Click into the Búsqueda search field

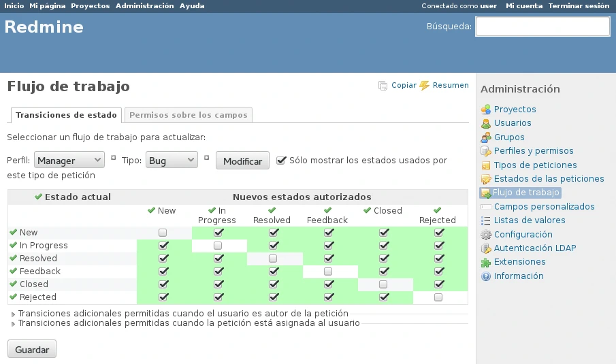542,27
